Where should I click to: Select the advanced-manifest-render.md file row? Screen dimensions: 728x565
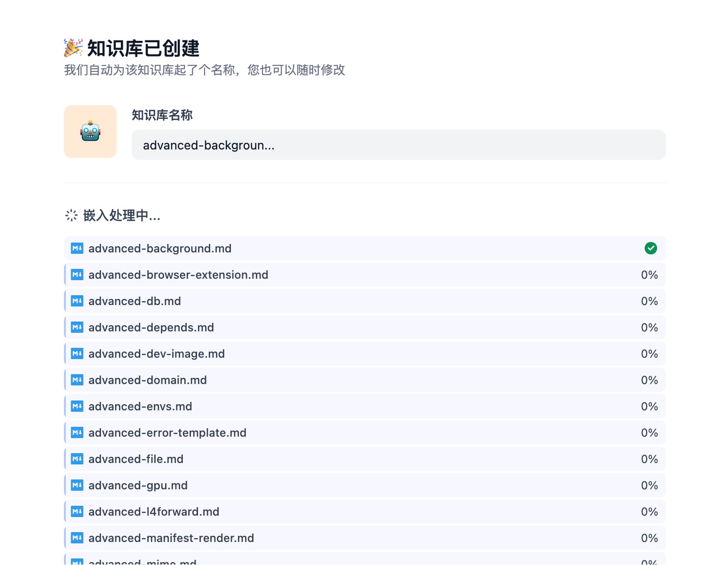(365, 538)
